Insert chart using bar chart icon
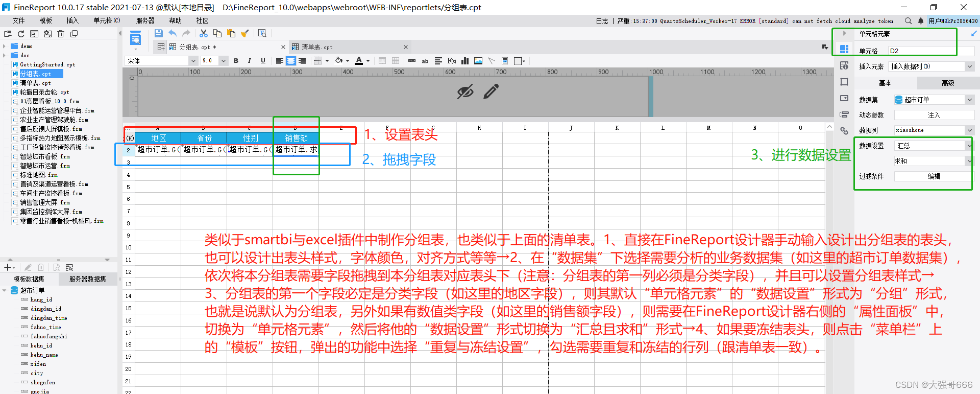980x394 pixels. pyautogui.click(x=465, y=61)
